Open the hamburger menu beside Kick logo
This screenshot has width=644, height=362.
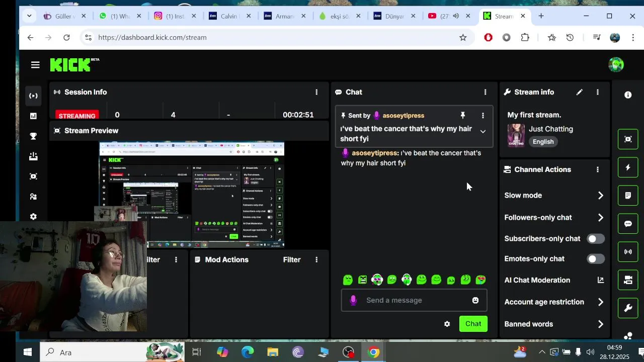(x=35, y=65)
